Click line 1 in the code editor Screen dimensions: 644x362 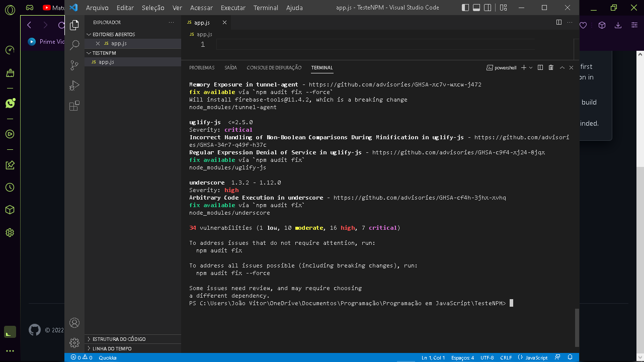coord(376,44)
